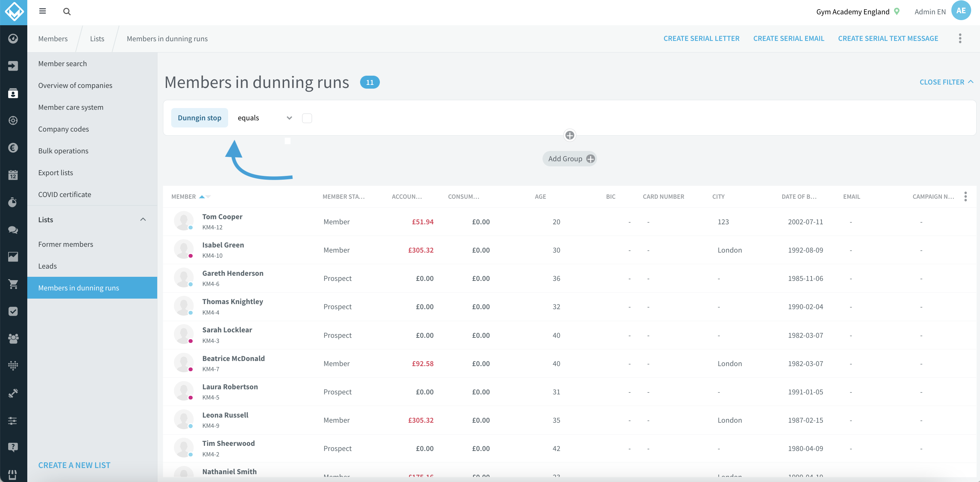Open the euro finance sidebar icon

click(x=13, y=148)
